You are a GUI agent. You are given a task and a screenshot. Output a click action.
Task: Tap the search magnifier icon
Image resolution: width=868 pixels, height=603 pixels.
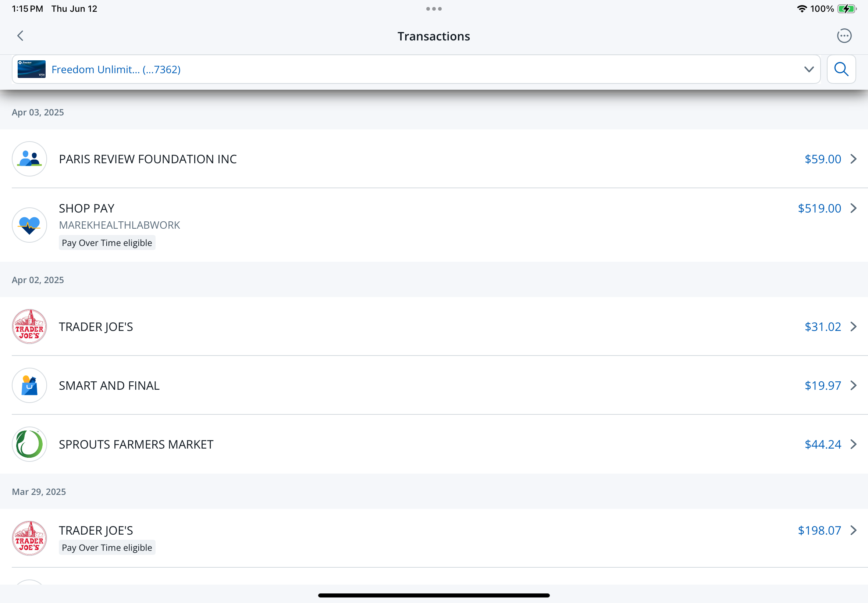841,69
